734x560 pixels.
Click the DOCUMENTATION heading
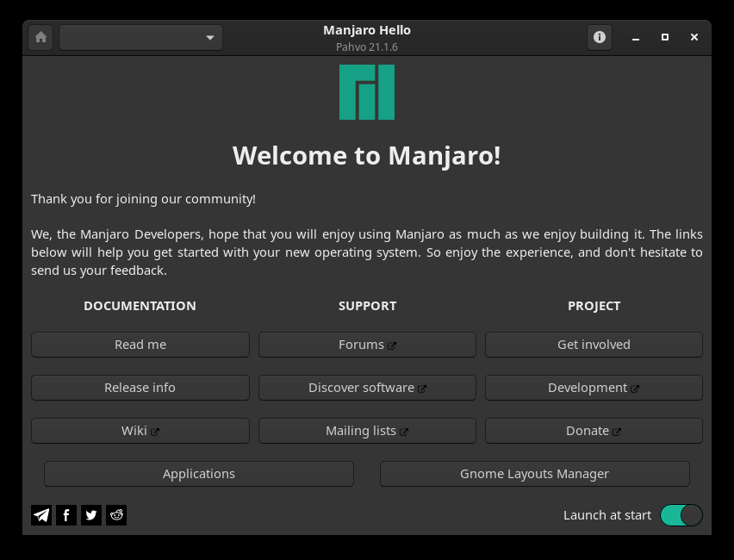[x=140, y=306]
